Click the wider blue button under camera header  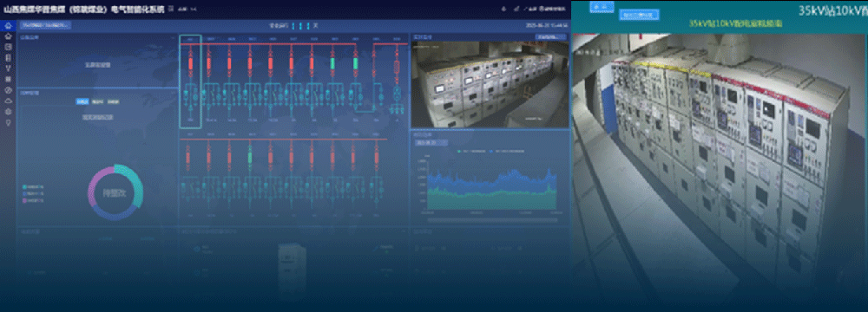639,15
